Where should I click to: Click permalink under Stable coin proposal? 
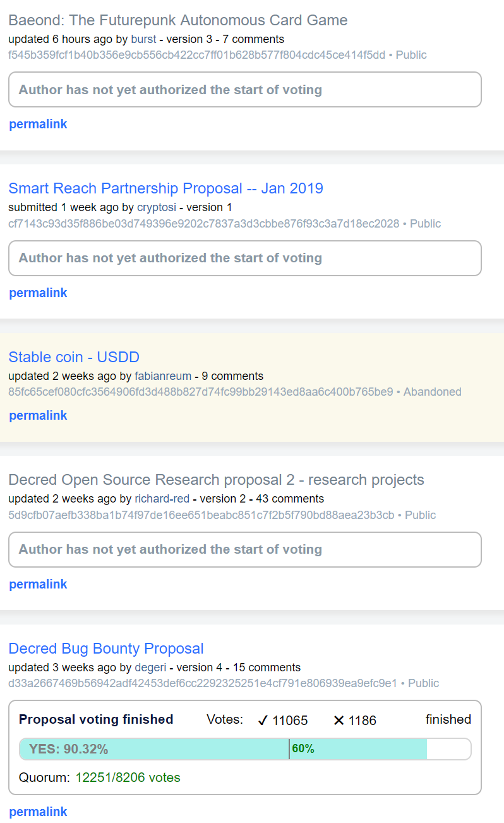[38, 415]
